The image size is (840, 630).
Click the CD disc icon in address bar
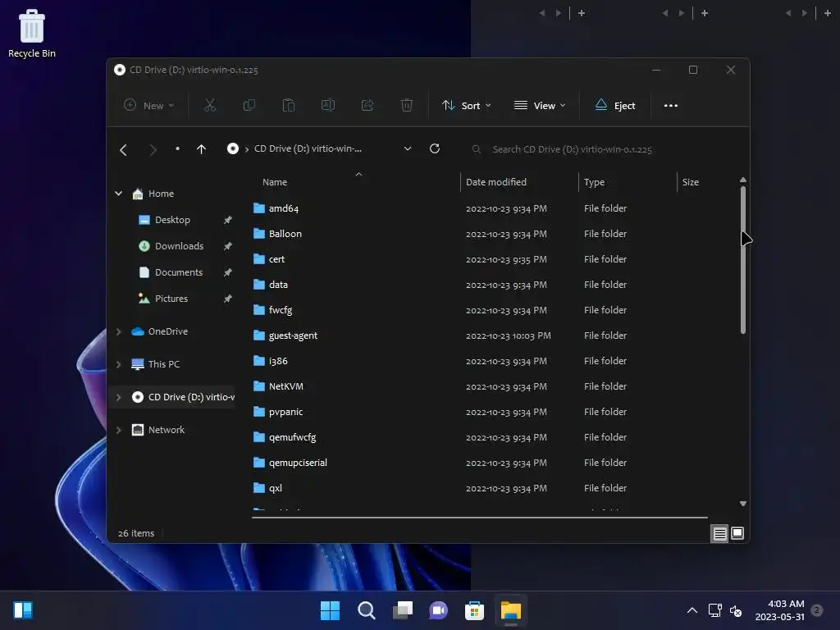[232, 148]
